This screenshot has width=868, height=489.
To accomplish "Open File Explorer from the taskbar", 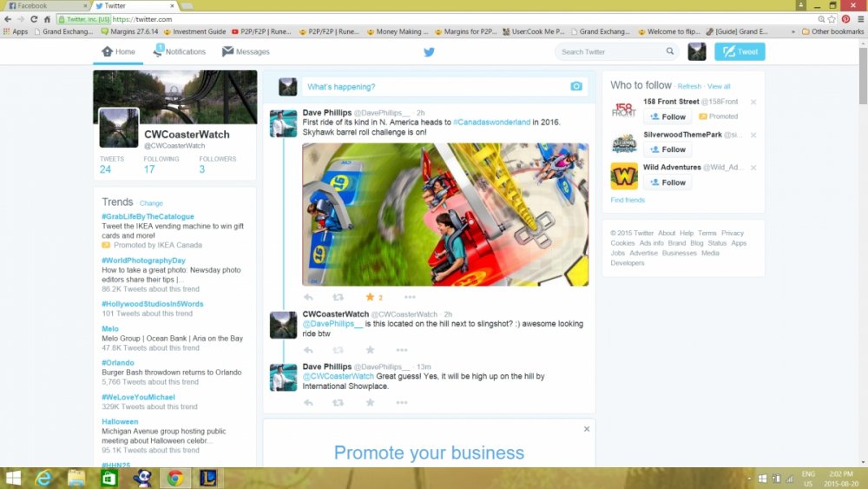I will click(76, 478).
